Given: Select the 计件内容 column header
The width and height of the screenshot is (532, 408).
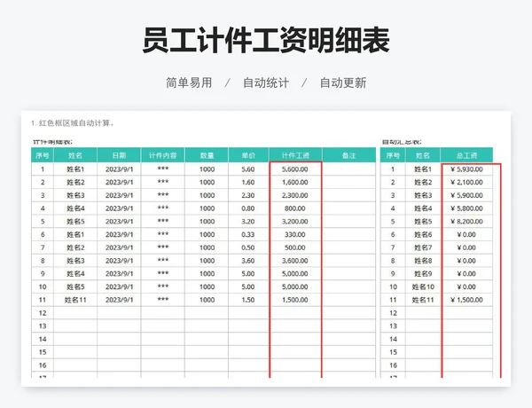Looking at the screenshot, I should (x=162, y=155).
